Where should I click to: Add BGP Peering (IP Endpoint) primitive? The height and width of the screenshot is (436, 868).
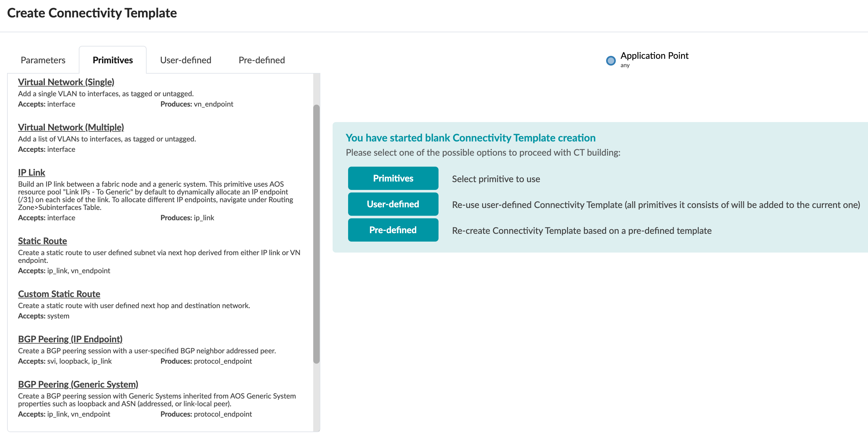(70, 339)
